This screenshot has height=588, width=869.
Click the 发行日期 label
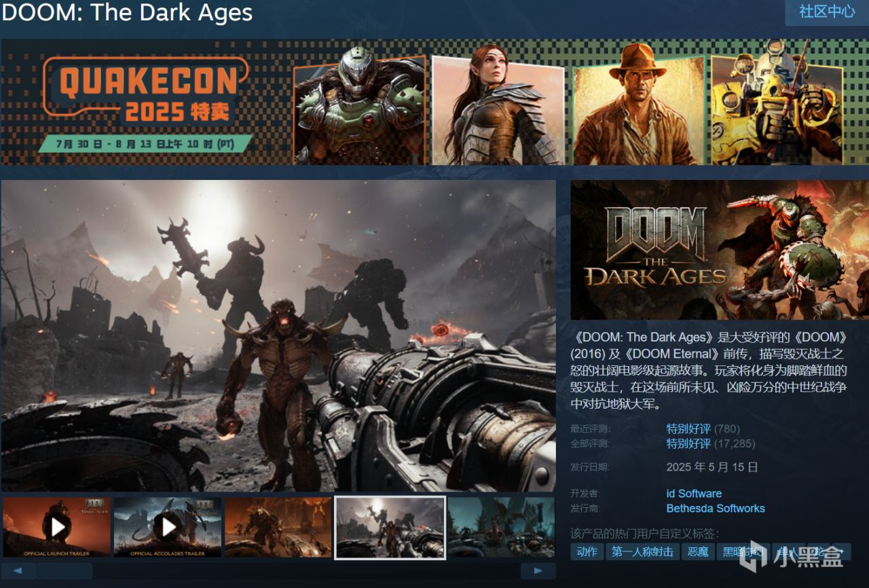[590, 467]
